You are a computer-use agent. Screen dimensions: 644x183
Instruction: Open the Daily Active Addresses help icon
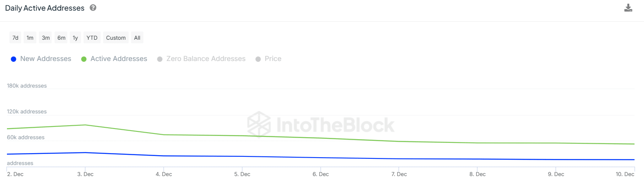tap(93, 7)
